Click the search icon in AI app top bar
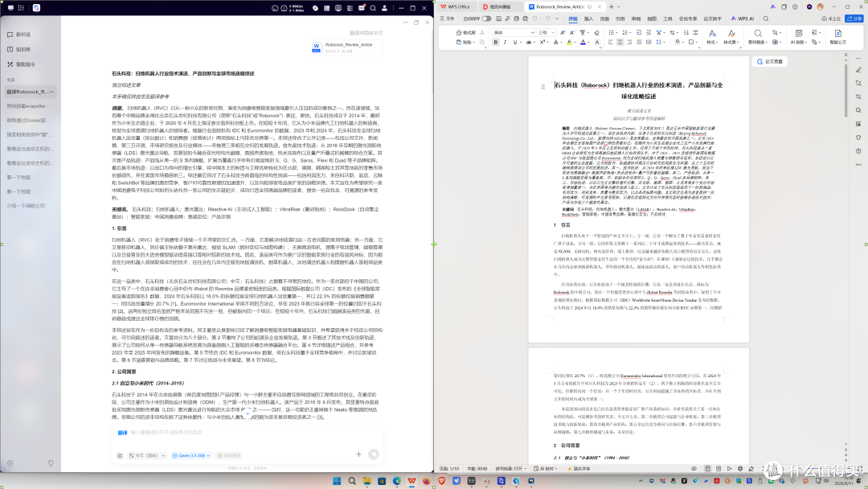The image size is (868, 489). 373,8
